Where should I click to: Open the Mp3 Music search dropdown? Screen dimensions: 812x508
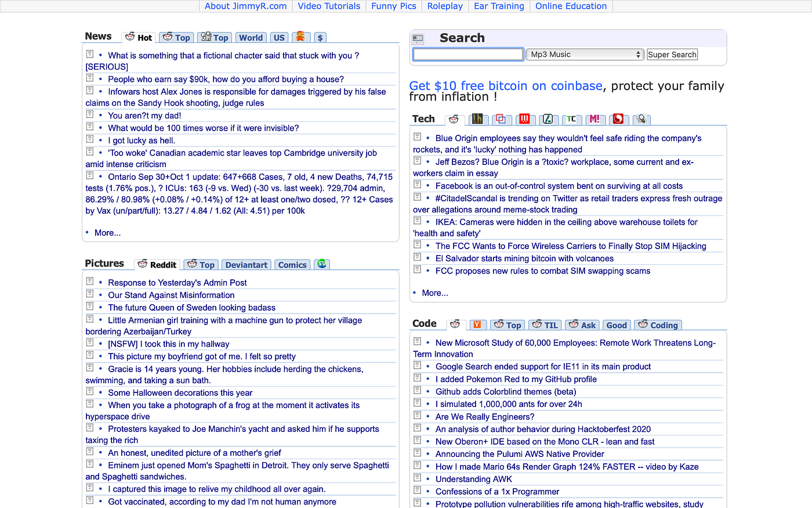[585, 54]
